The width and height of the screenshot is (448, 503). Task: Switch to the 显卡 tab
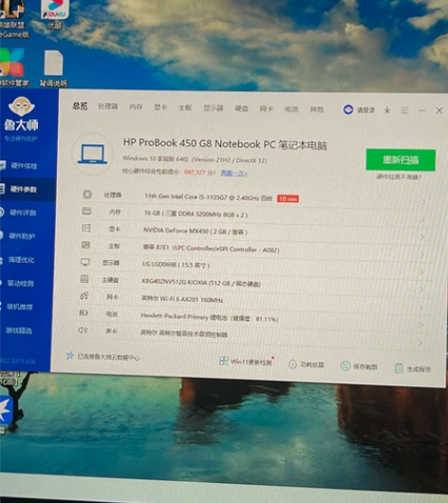tap(160, 107)
